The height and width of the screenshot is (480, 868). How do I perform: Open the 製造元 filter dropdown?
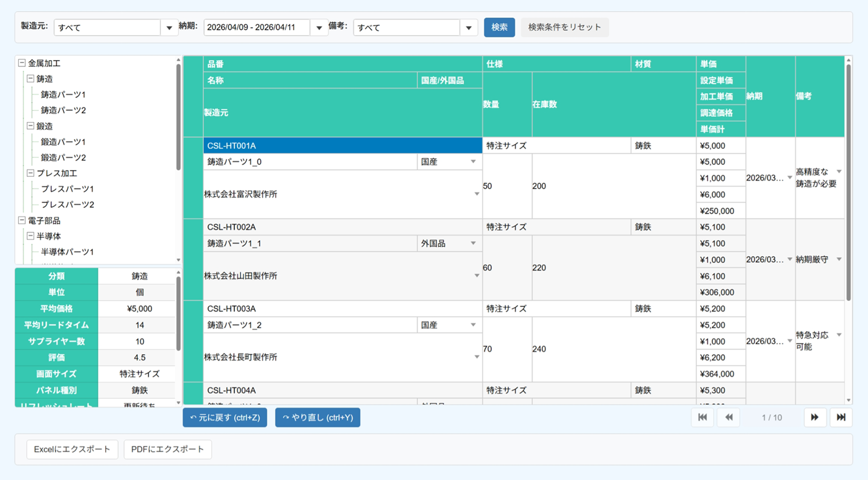coord(169,27)
